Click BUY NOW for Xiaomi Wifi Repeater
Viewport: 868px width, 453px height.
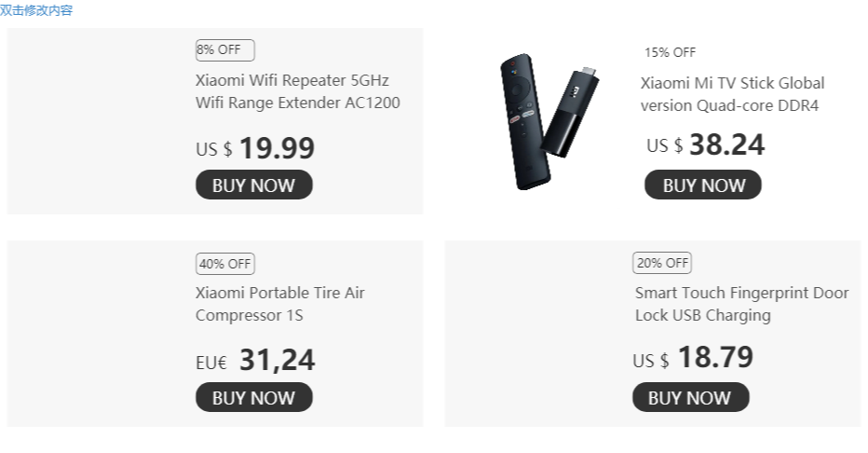(x=253, y=185)
